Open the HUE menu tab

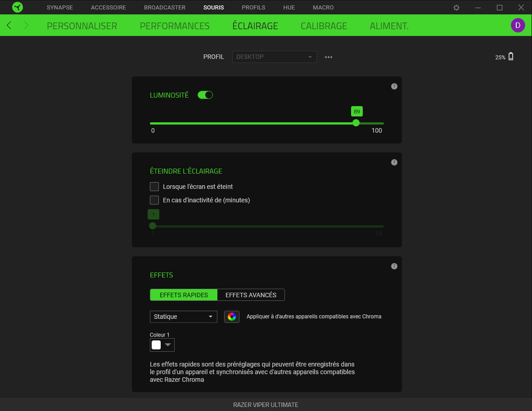(x=289, y=8)
